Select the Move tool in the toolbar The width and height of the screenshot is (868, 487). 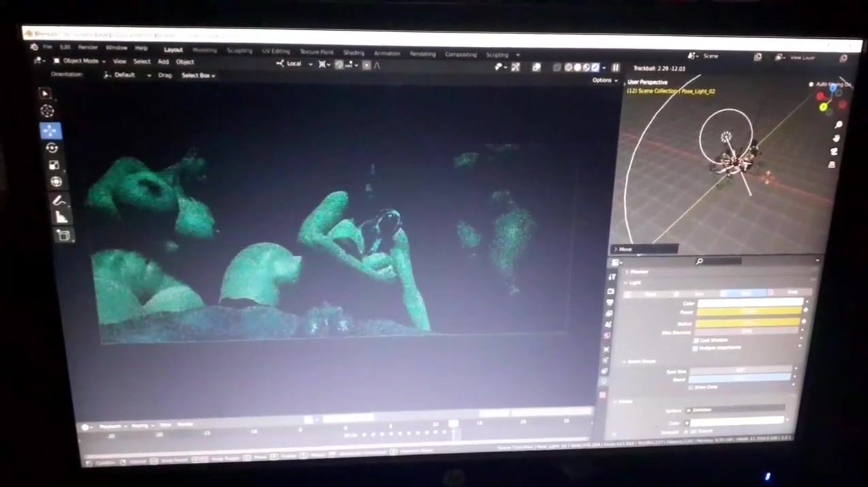pyautogui.click(x=51, y=131)
